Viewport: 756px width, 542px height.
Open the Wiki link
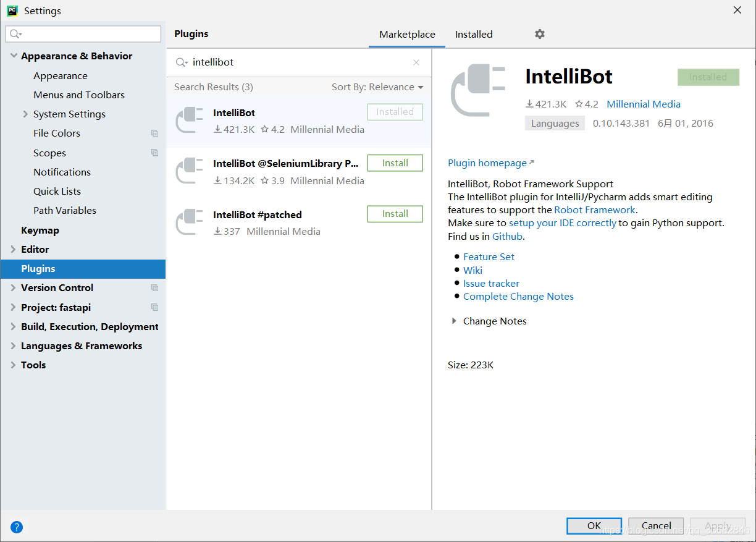point(472,270)
